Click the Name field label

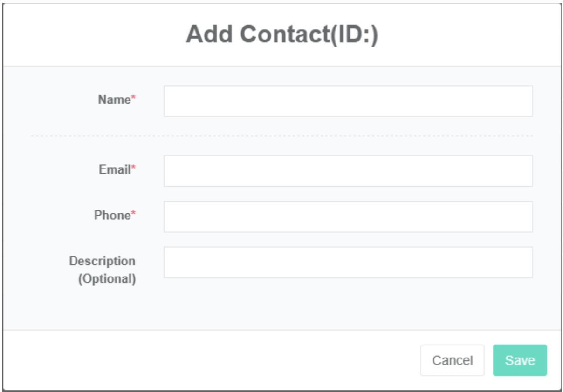114,99
